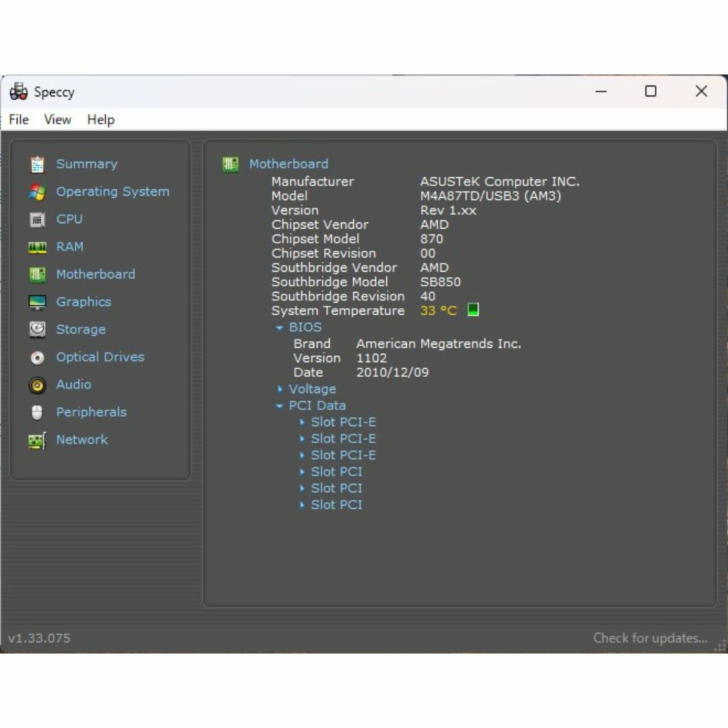Click southbridge model value SB850
Image resolution: width=728 pixels, height=728 pixels.
pyautogui.click(x=440, y=282)
